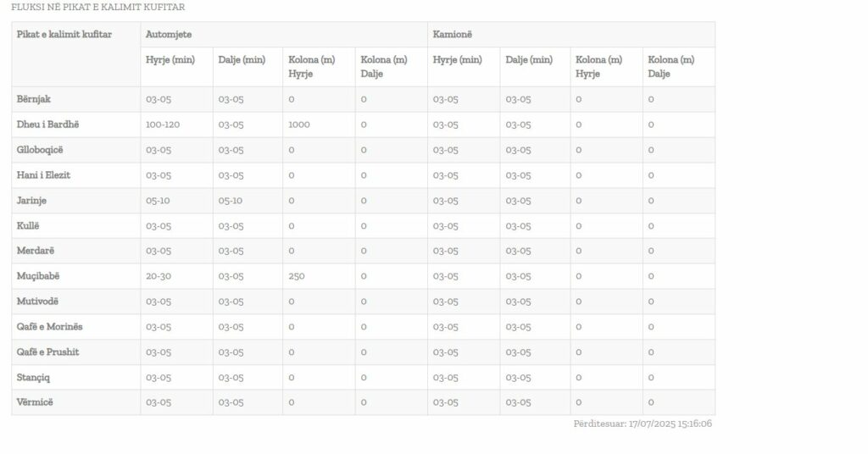Select the Dheu i Bardhë row label
Viewport: 868px width, 454px height.
click(x=47, y=125)
